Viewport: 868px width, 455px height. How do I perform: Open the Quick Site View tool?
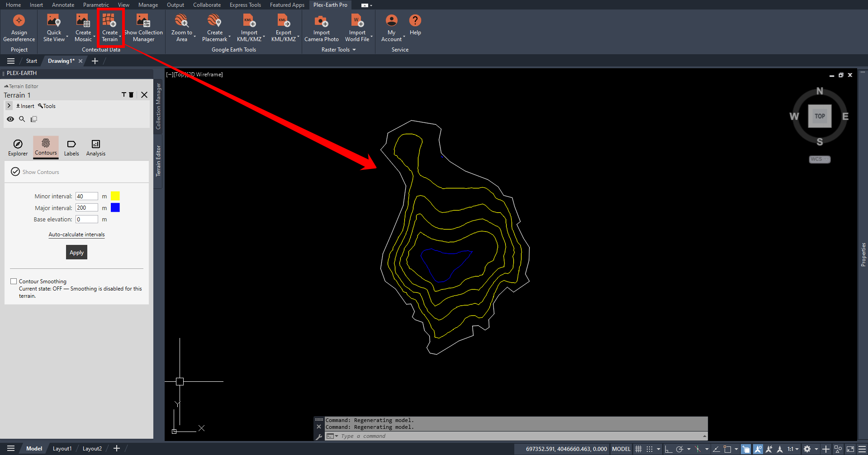(54, 21)
